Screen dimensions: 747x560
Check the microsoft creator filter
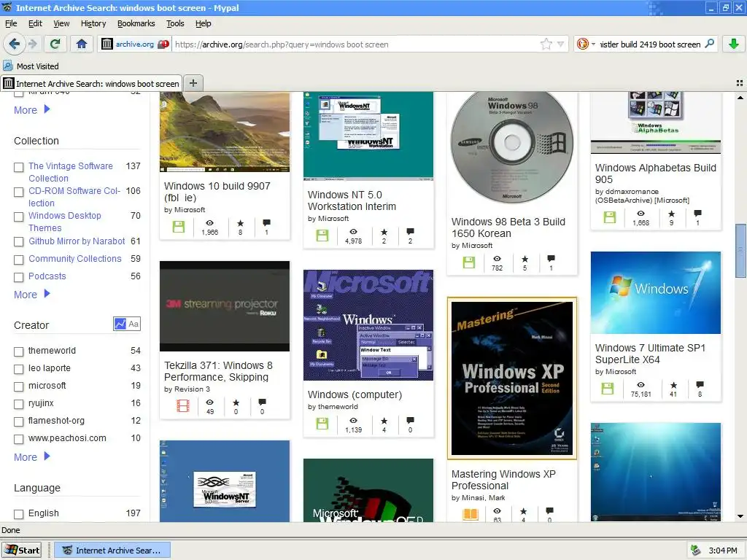pyautogui.click(x=18, y=386)
